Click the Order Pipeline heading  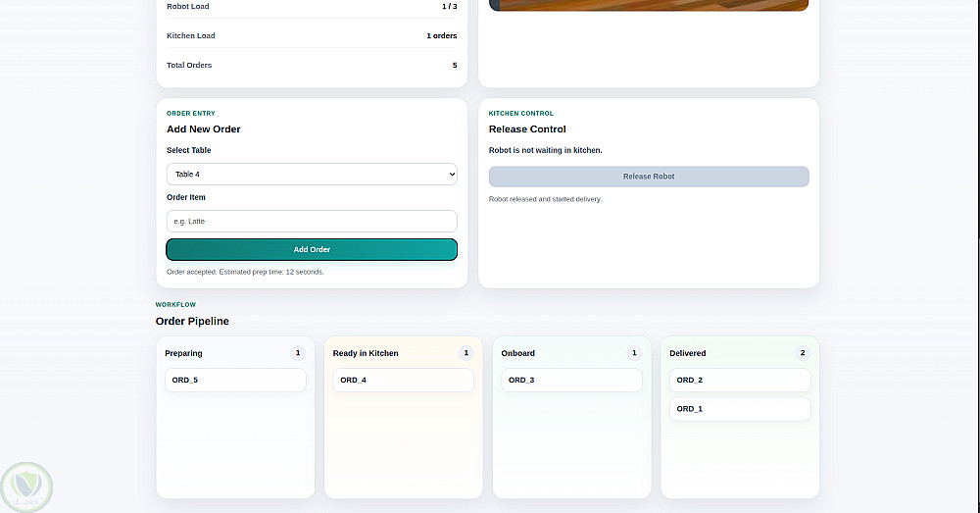tap(192, 322)
